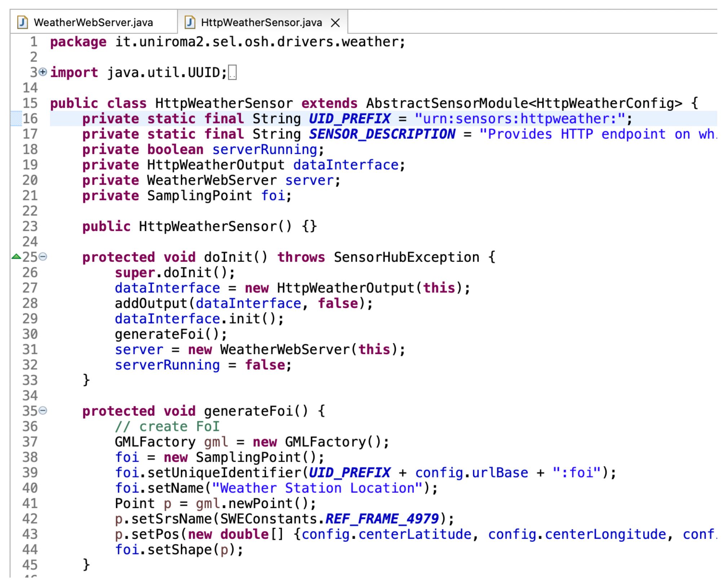The height and width of the screenshot is (588, 723).
Task: Select the HttpWeatherSensor.java tab
Action: pos(261,22)
